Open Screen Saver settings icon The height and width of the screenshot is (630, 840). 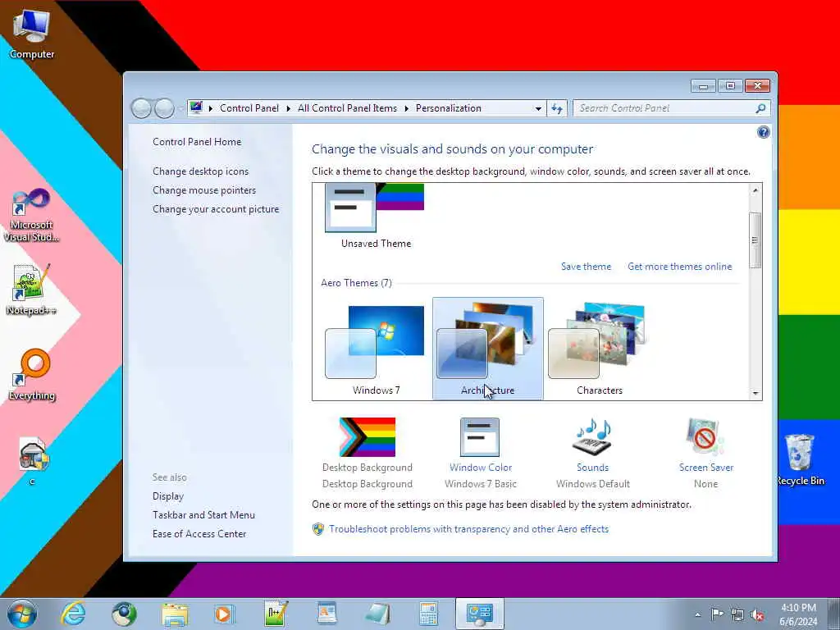(x=705, y=437)
